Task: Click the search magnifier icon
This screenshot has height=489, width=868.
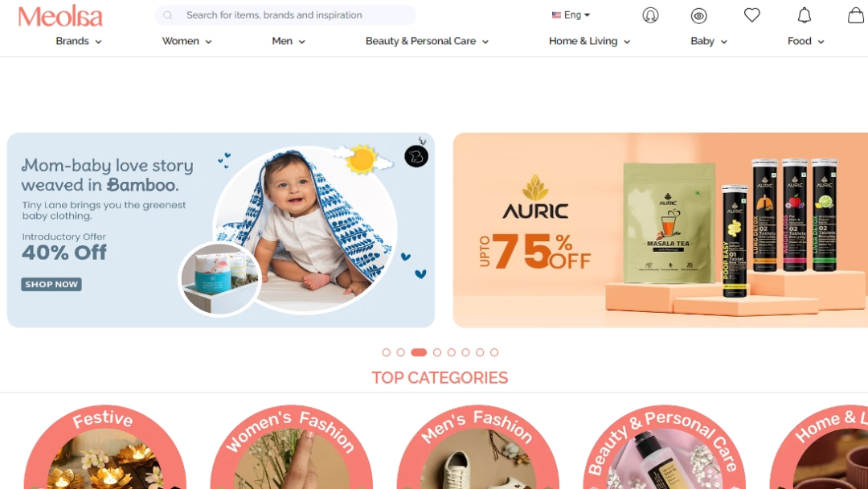Action: (168, 15)
